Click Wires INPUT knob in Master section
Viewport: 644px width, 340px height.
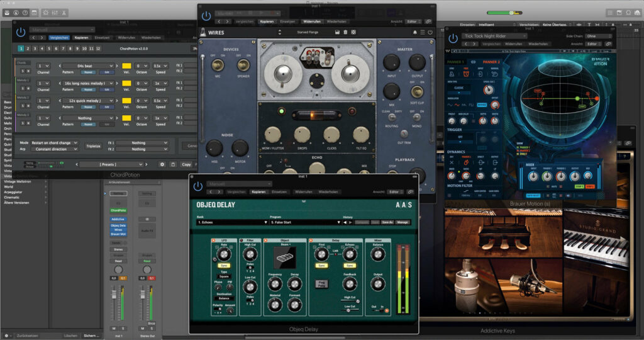point(391,62)
